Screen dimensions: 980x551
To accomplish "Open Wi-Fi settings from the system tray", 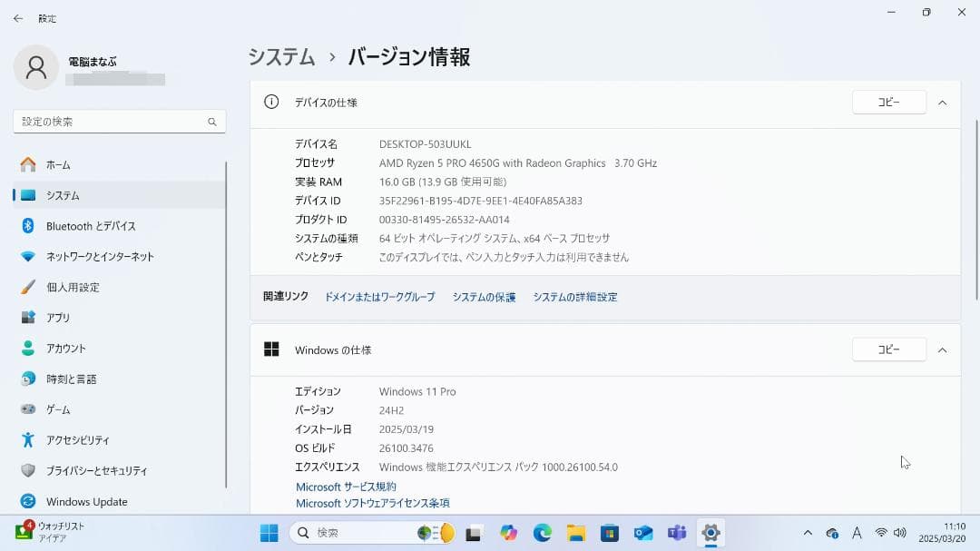I will click(x=881, y=533).
